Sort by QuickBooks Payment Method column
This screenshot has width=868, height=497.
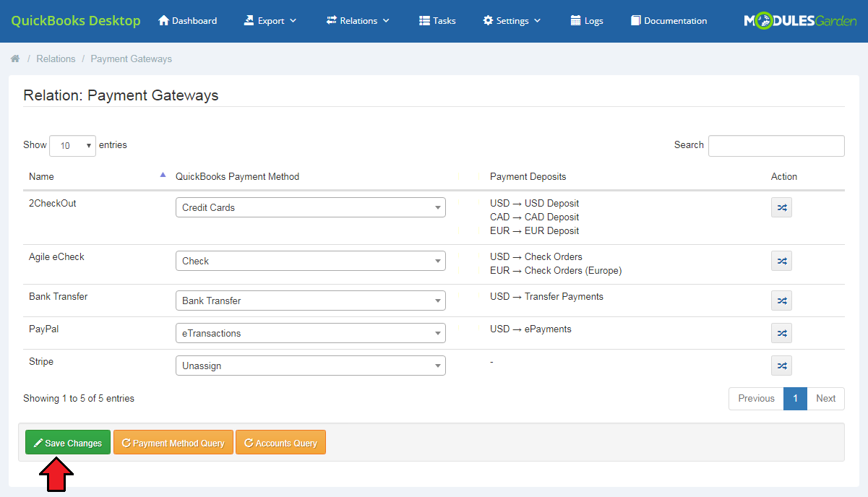(237, 176)
